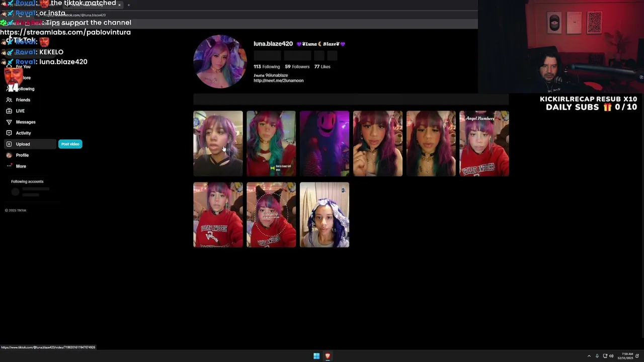This screenshot has height=362, width=644.
Task: Expand the hidden tray icons chevron
Action: tap(589, 356)
